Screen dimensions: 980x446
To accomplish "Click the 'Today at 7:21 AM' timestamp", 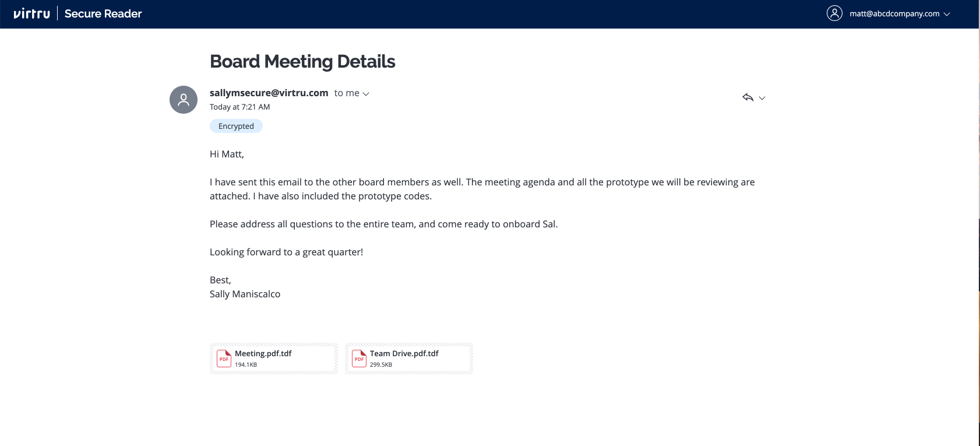I will click(240, 107).
